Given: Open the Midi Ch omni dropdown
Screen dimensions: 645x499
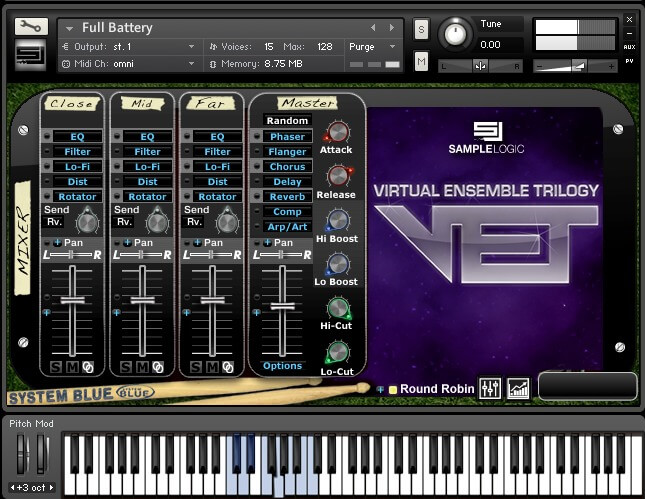Looking at the screenshot, I should [x=191, y=64].
